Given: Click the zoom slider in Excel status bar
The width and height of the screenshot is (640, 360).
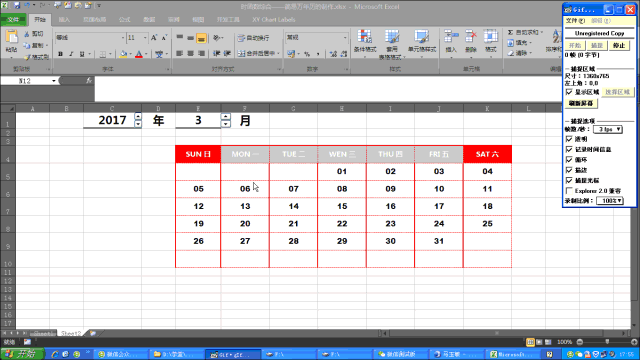Looking at the screenshot, I should tap(607, 342).
